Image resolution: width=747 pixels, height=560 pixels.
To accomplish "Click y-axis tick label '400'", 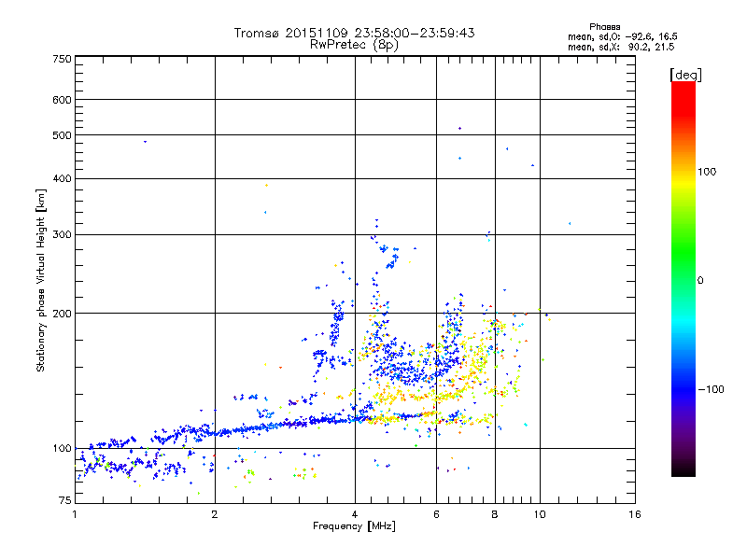I will pos(63,178).
